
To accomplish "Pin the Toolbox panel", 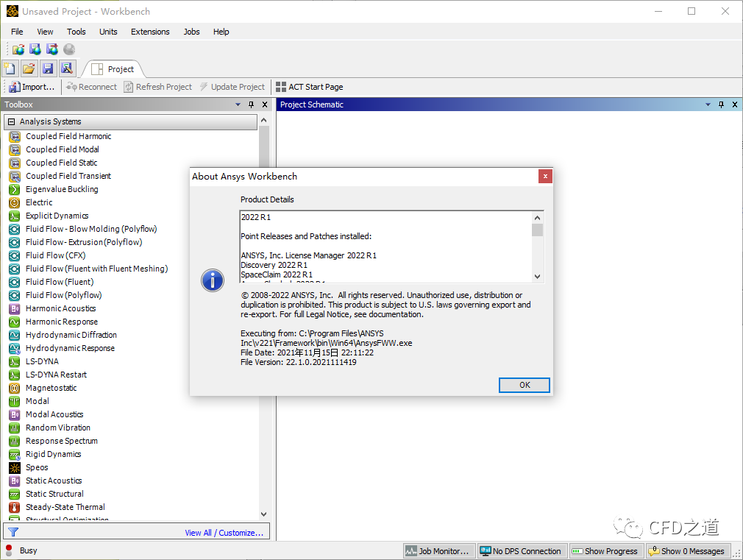I will pyautogui.click(x=252, y=104).
